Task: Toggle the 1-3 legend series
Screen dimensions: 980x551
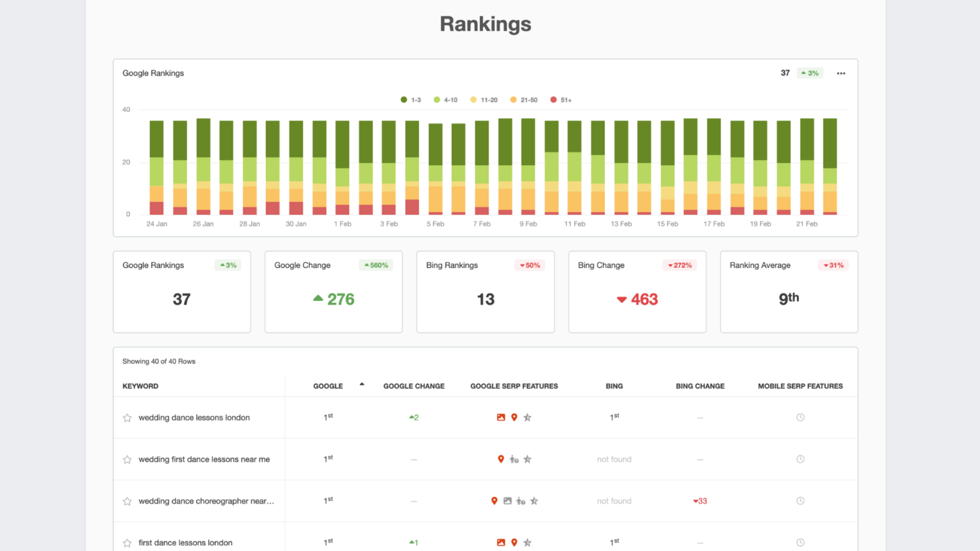Action: tap(411, 100)
